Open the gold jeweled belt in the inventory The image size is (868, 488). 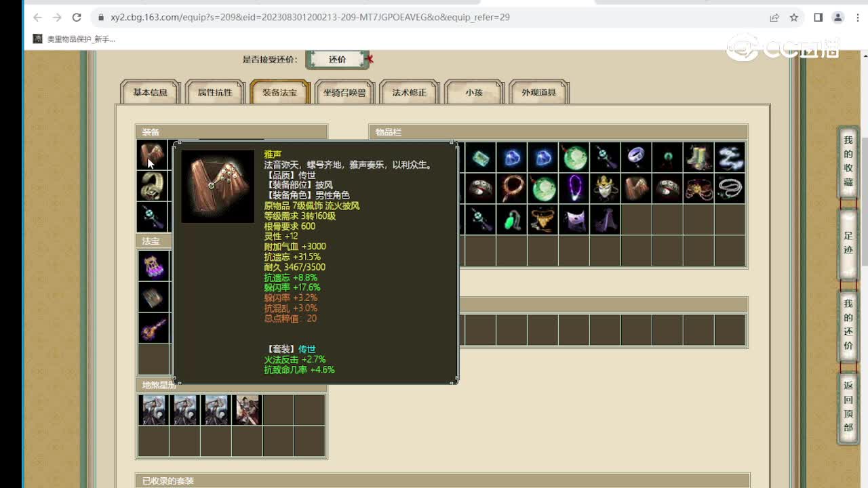[x=699, y=188]
